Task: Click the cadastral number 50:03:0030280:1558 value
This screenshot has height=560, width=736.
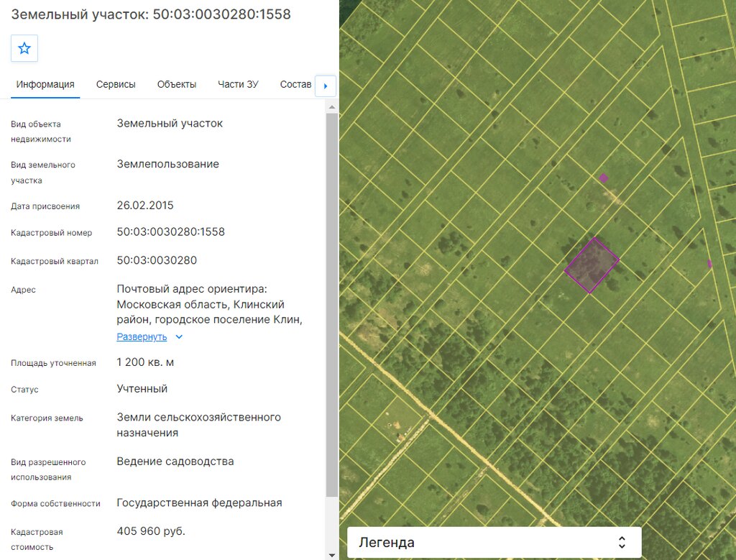Action: (x=171, y=232)
